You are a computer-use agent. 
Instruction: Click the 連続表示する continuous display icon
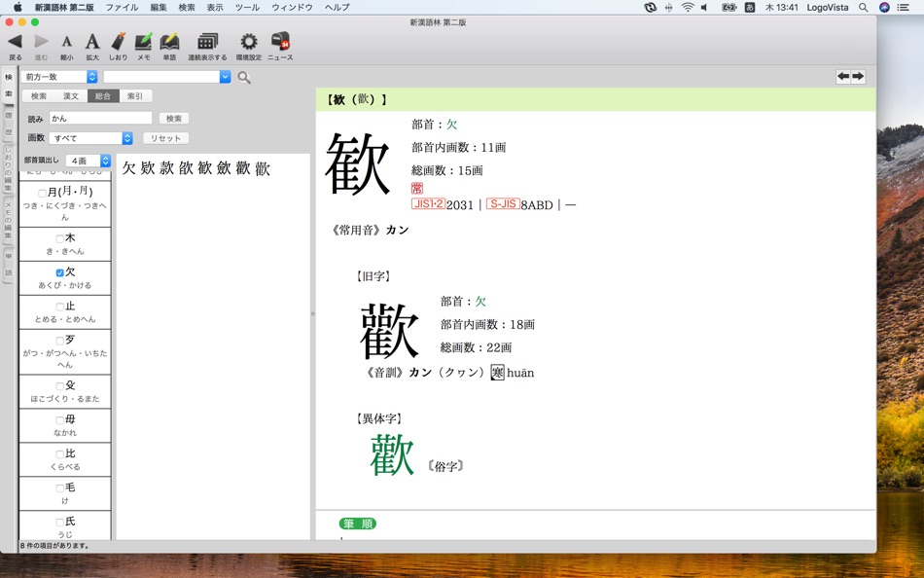[x=207, y=41]
